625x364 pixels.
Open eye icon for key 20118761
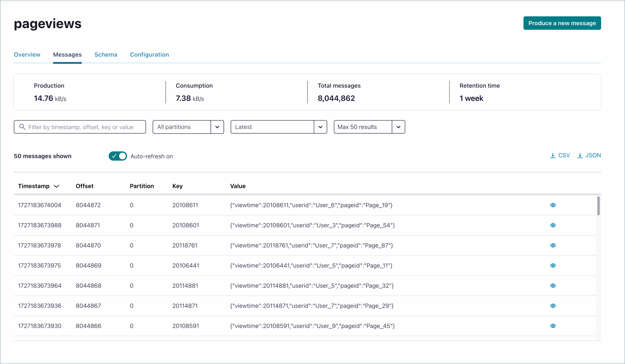click(x=553, y=245)
